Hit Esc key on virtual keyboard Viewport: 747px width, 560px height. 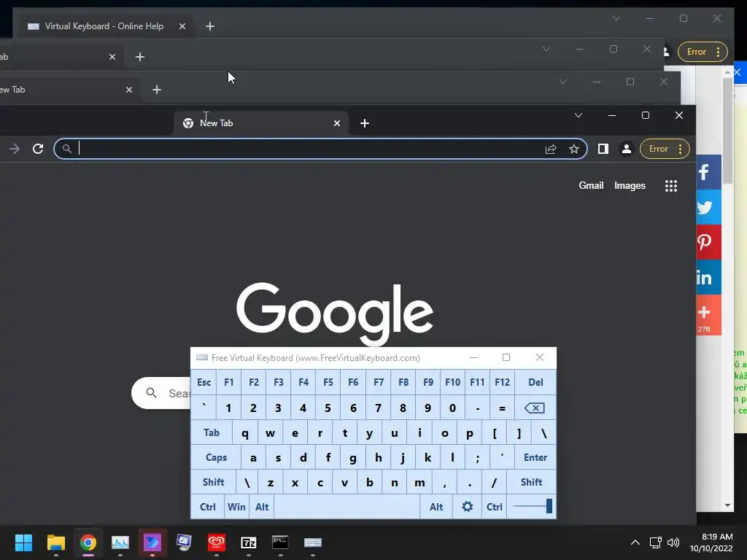click(204, 382)
